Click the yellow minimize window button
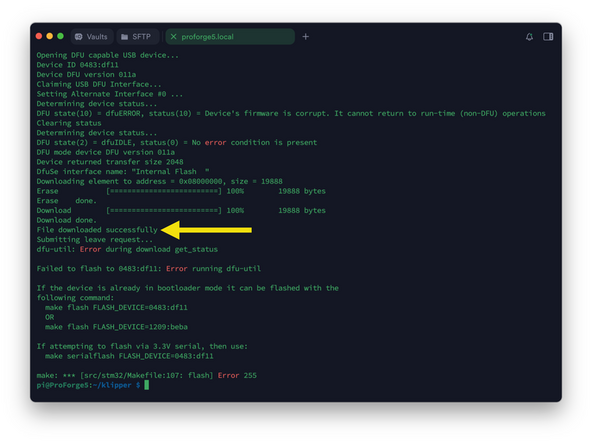Viewport: 592px width, 444px height. [49, 36]
